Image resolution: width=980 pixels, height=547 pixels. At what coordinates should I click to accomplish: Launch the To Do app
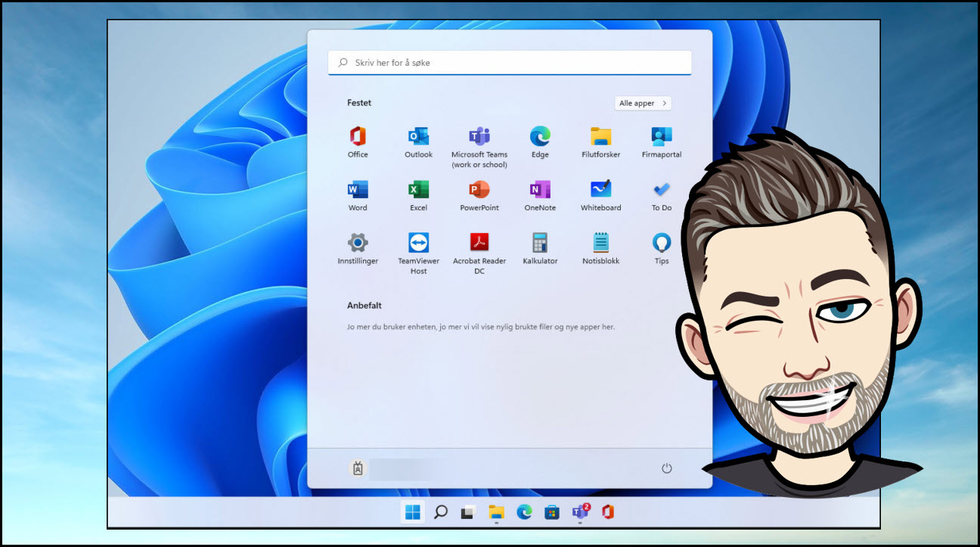[x=662, y=196]
